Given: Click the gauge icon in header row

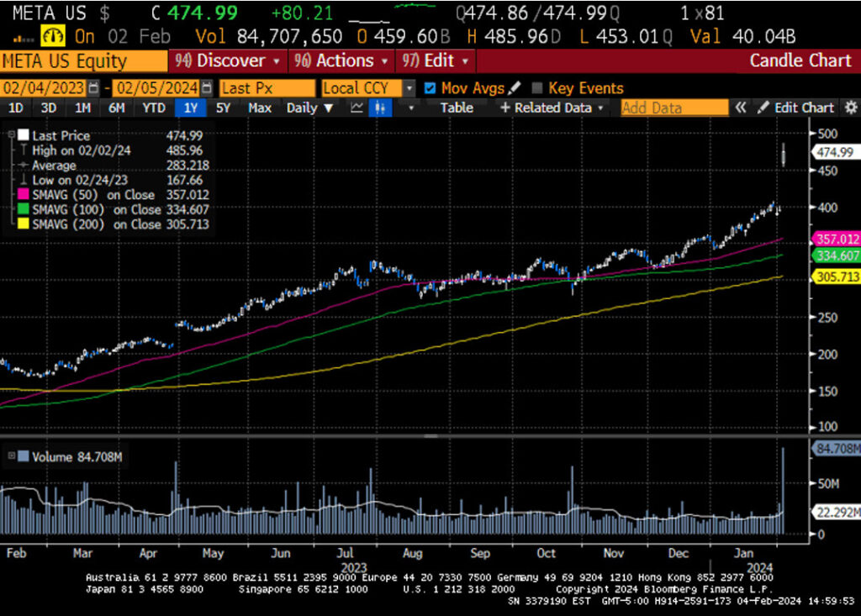Looking at the screenshot, I should pos(55,36).
